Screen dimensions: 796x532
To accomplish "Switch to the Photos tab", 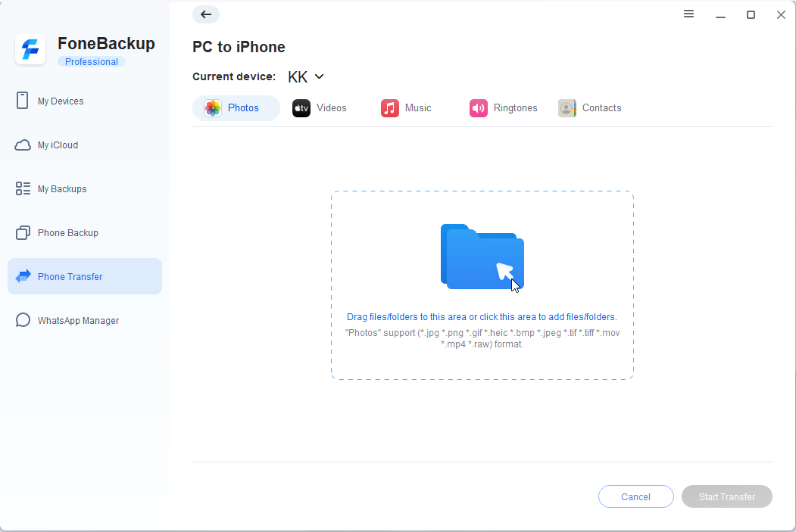I will tap(236, 108).
